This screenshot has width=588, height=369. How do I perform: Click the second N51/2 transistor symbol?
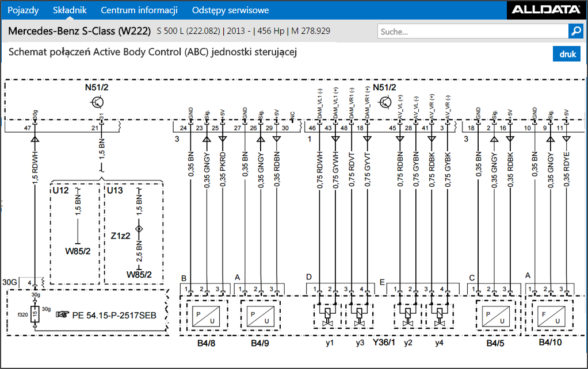pyautogui.click(x=385, y=102)
